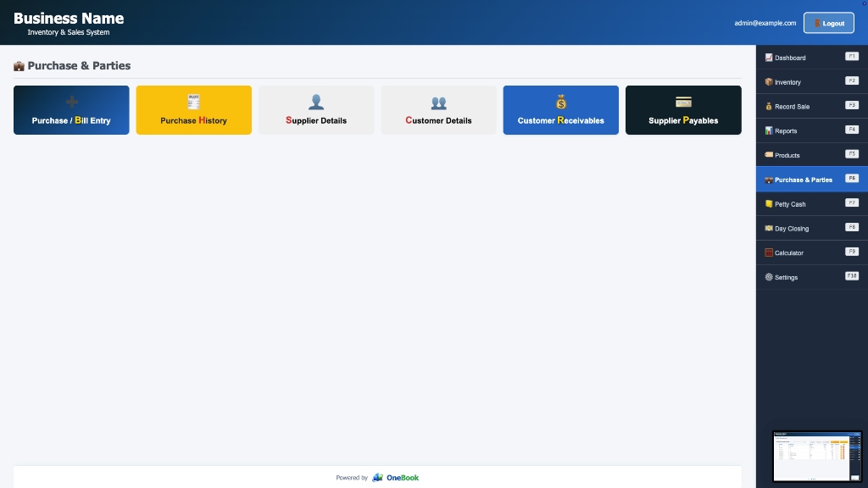Click the Reports bar chart icon
Screen dimensions: 868x488
point(768,130)
